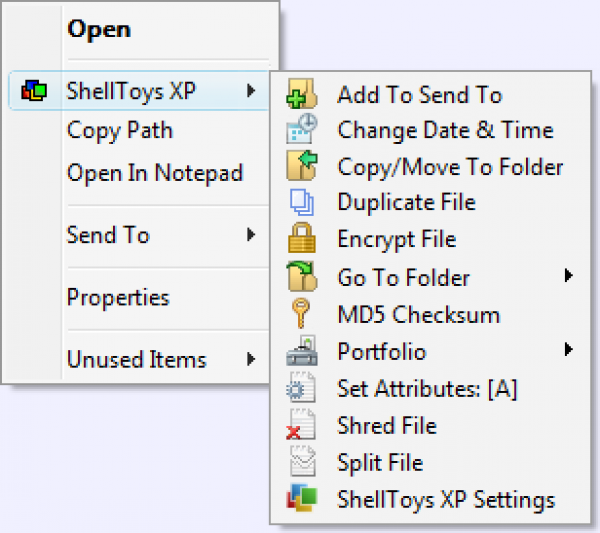Choose Open from the context menu
600x533 pixels.
[x=99, y=29]
